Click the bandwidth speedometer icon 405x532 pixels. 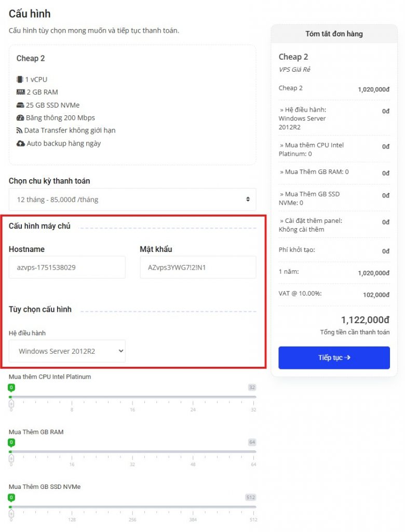pos(20,118)
